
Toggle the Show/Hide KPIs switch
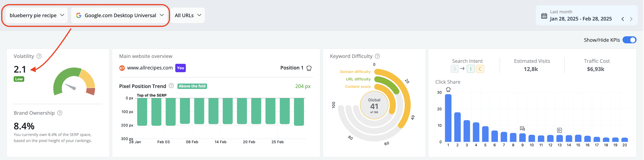pyautogui.click(x=629, y=40)
